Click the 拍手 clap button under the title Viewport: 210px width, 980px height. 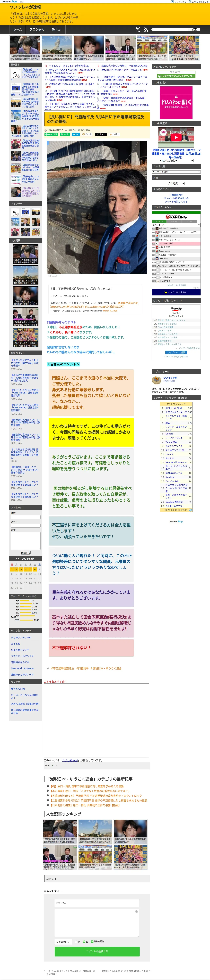[115, 134]
